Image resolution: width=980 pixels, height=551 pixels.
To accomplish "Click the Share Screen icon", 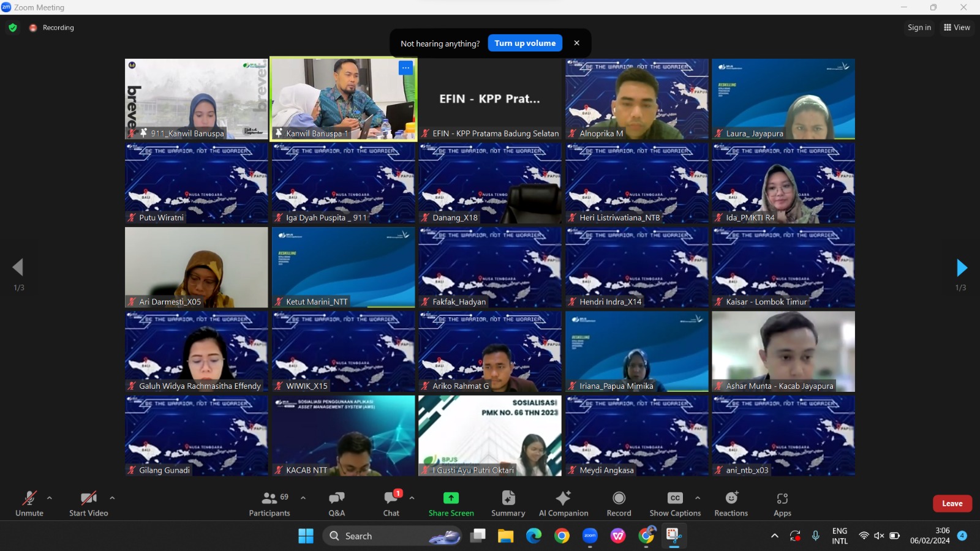I will [x=451, y=498].
